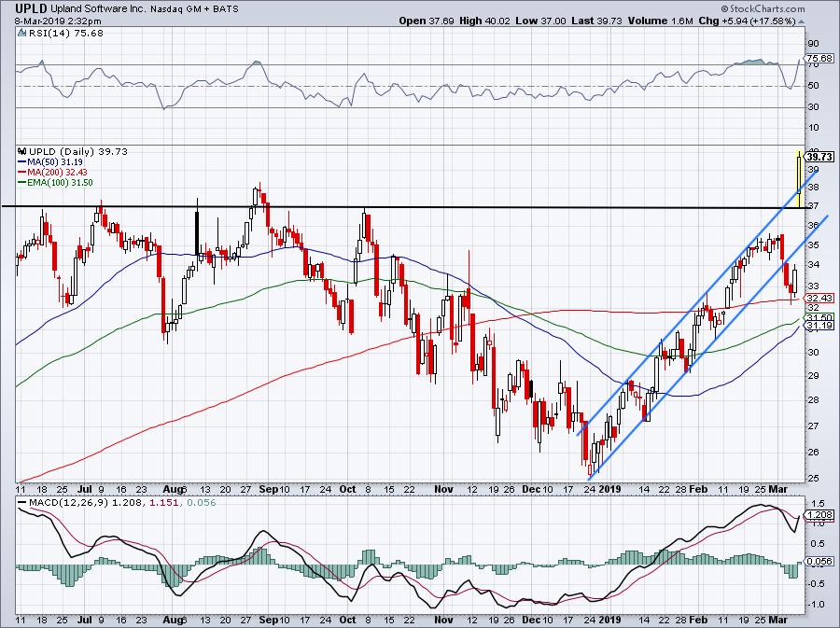Click the '8-Mar-2019 2:32pm' timestamp

(x=59, y=21)
